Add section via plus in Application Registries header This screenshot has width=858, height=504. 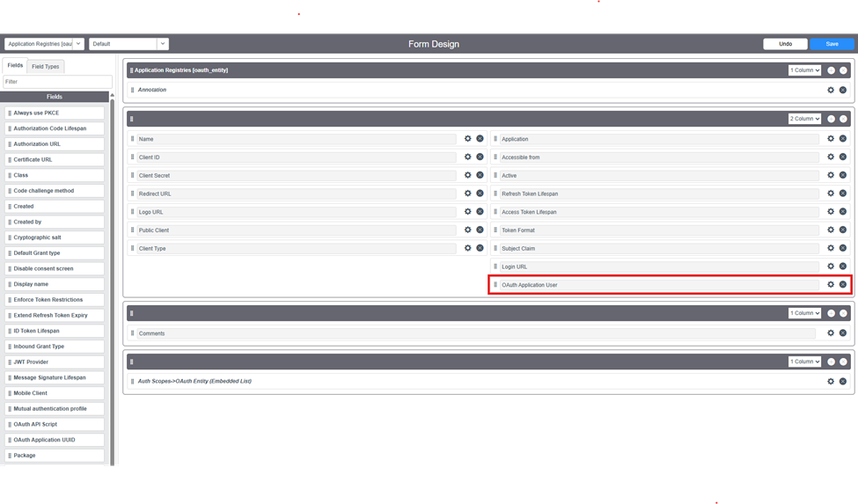(x=832, y=70)
